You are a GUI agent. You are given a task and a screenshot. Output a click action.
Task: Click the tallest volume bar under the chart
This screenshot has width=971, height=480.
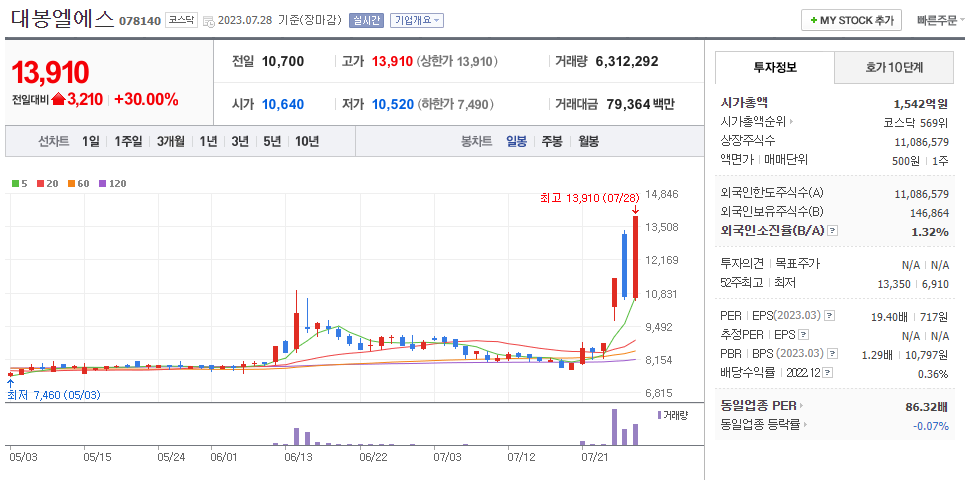pos(614,427)
